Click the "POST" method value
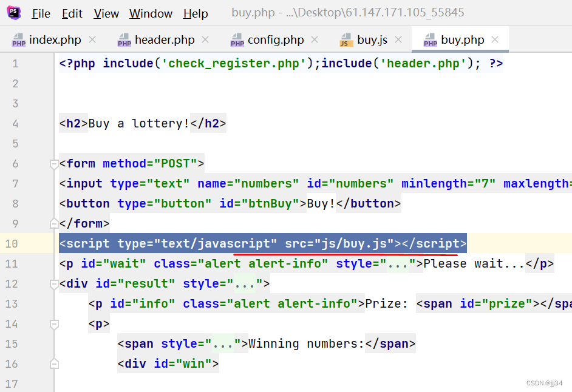Image resolution: width=572 pixels, height=392 pixels. click(175, 163)
